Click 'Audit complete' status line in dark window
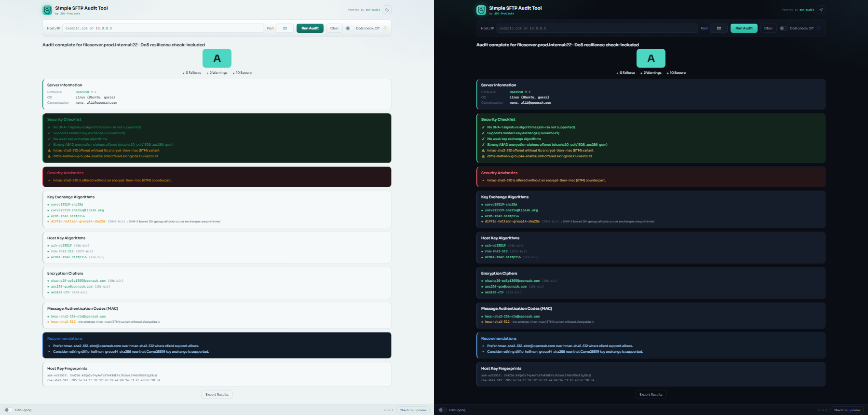Screen dimensions: 868x415 557,45
